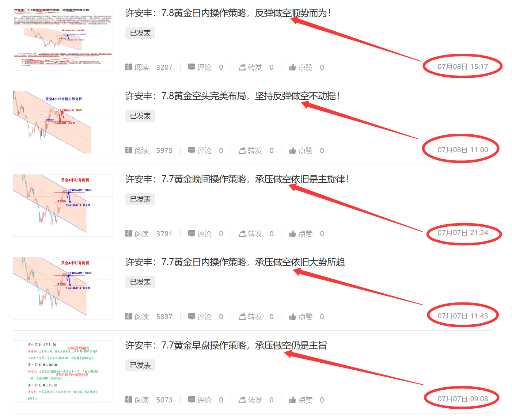Open text thumbnail of 7.7黄金早盘操作策略 article
Screen dimensions: 512x420
click(x=63, y=371)
